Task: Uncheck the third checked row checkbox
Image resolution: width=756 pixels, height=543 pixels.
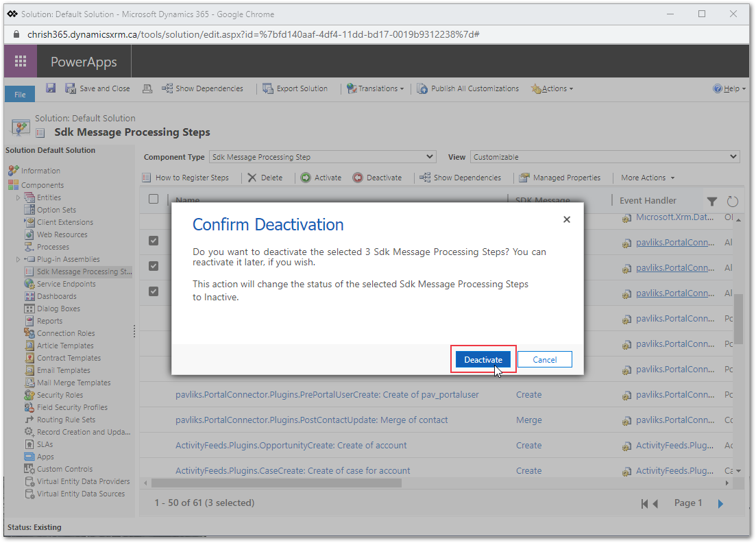Action: coord(154,291)
